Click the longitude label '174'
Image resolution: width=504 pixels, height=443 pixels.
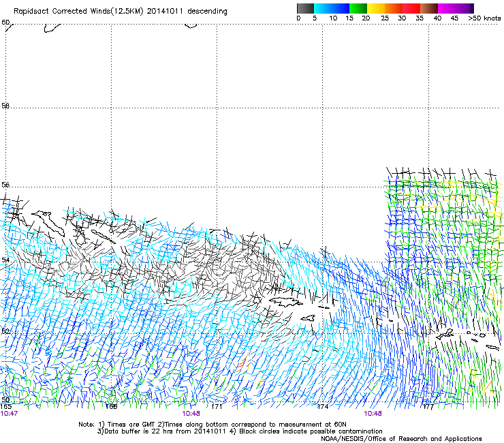[323, 407]
